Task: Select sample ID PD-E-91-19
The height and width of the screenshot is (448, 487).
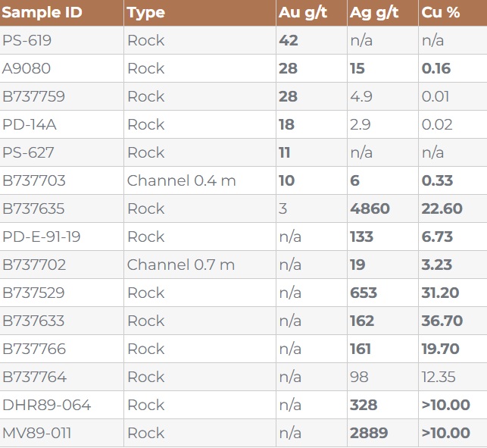Action: (42, 237)
